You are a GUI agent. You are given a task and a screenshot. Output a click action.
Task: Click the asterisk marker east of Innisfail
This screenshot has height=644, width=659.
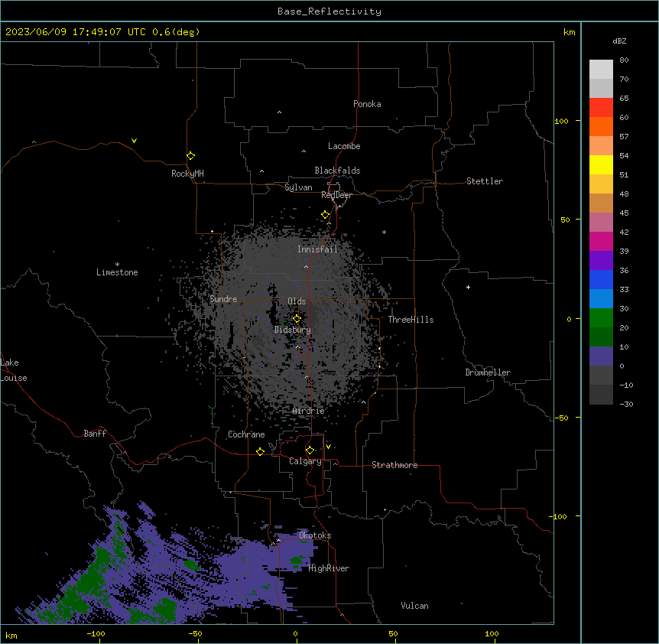click(x=384, y=232)
